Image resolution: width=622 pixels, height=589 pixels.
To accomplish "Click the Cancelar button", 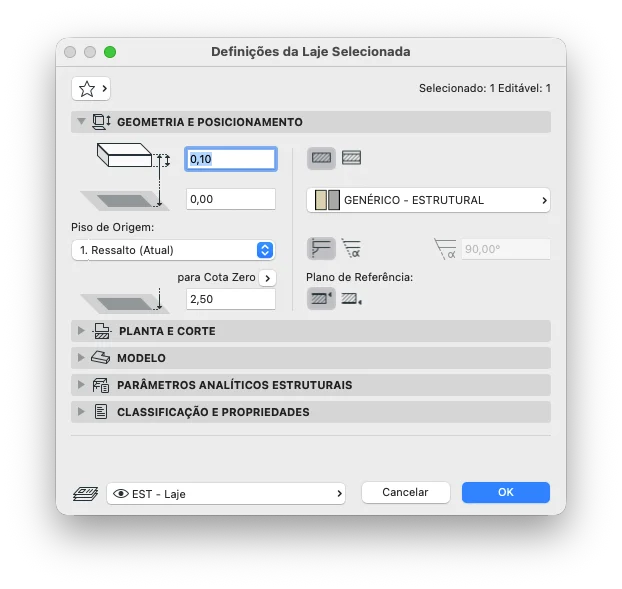I will (x=405, y=492).
